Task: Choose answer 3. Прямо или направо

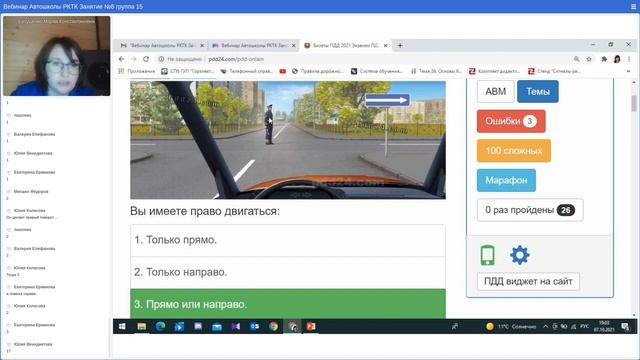Action: (x=288, y=304)
